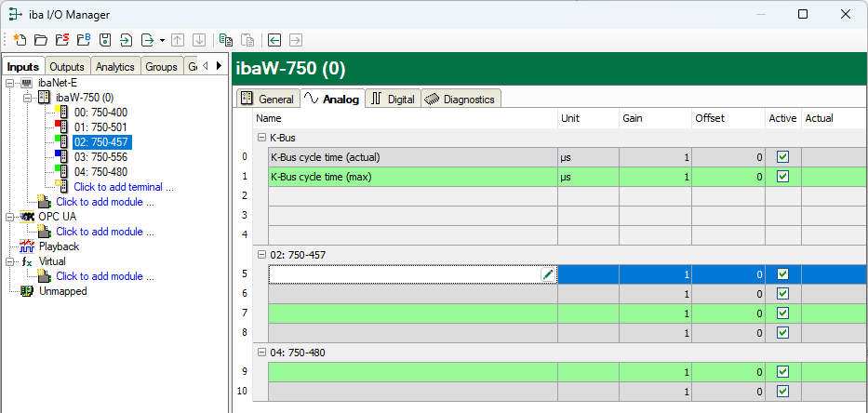Click the Unmapped node icon

(27, 291)
